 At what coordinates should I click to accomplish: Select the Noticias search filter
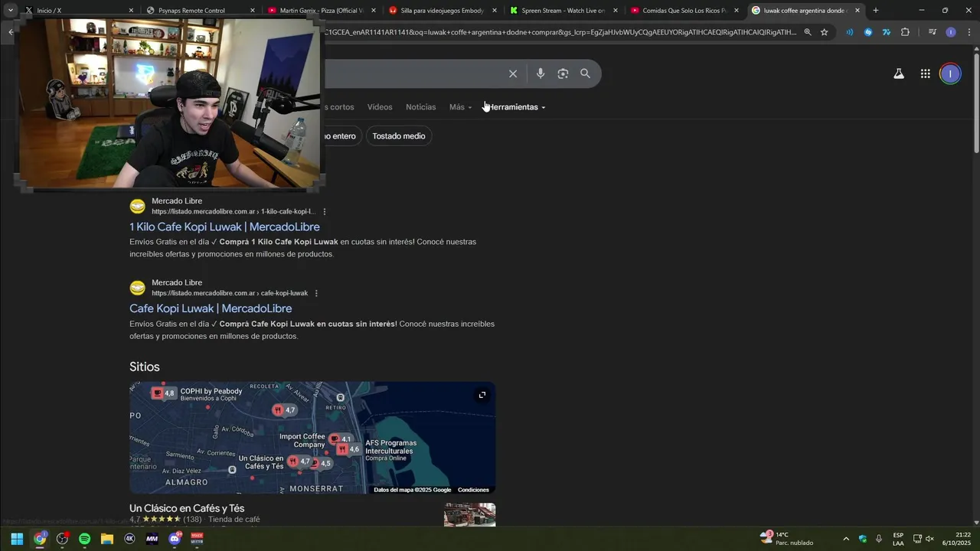420,107
